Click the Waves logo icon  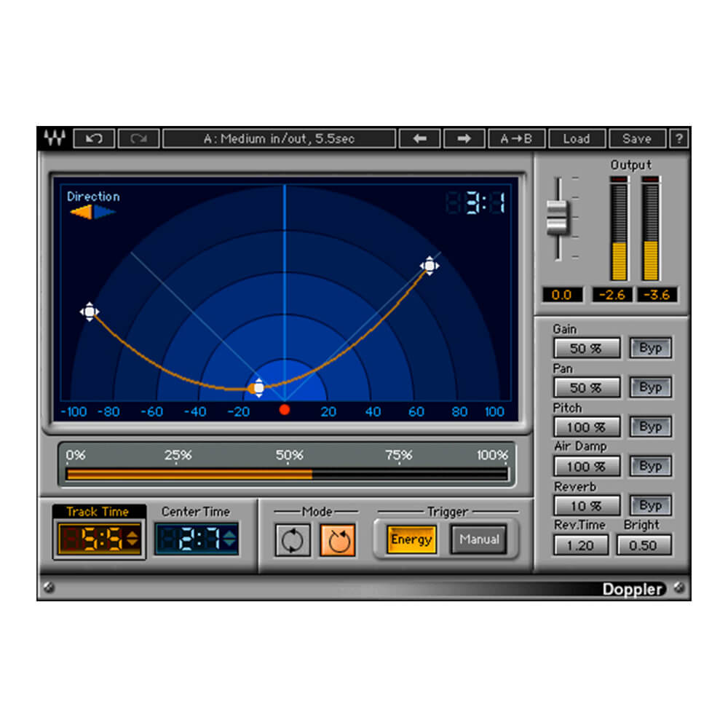(x=55, y=138)
